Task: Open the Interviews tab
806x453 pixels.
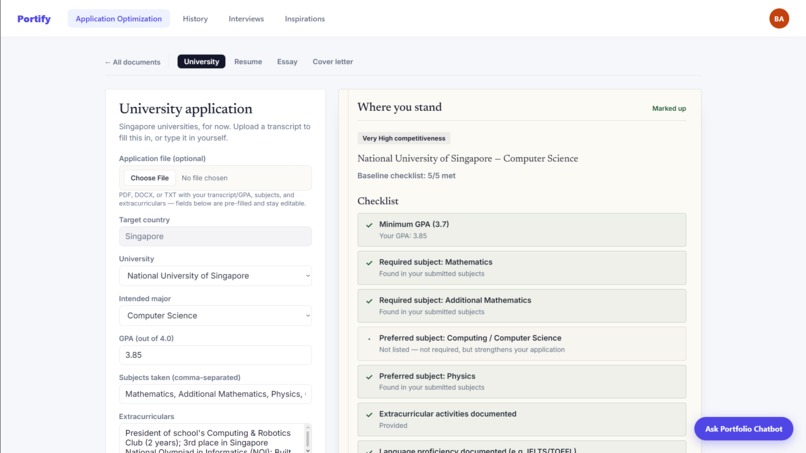Action: coord(246,19)
